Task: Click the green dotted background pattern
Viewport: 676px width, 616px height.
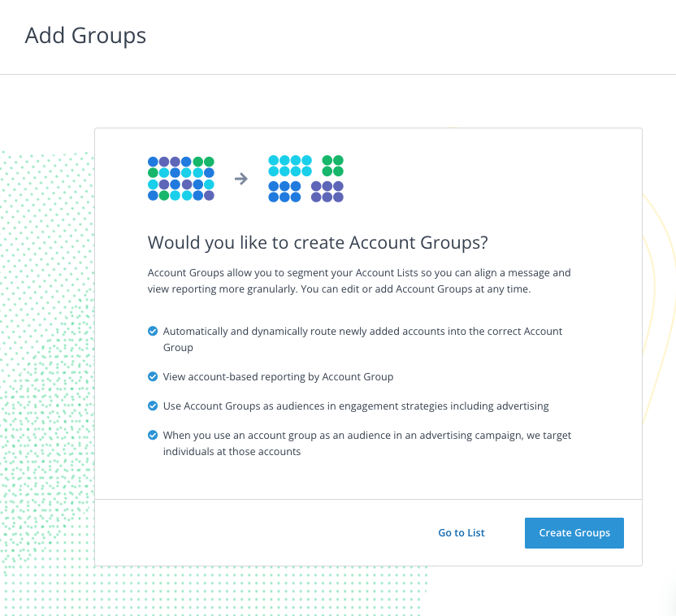Action: pos(49,366)
